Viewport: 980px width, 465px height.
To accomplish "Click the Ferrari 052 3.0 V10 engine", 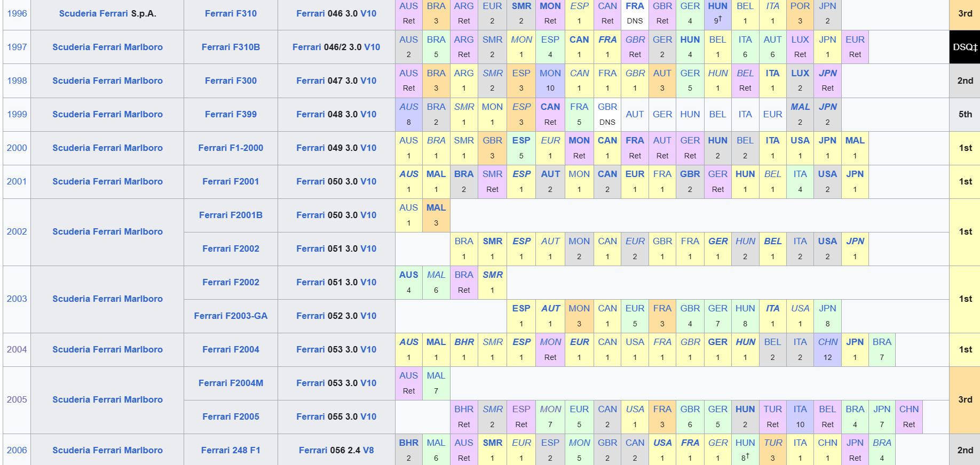I will click(x=336, y=316).
